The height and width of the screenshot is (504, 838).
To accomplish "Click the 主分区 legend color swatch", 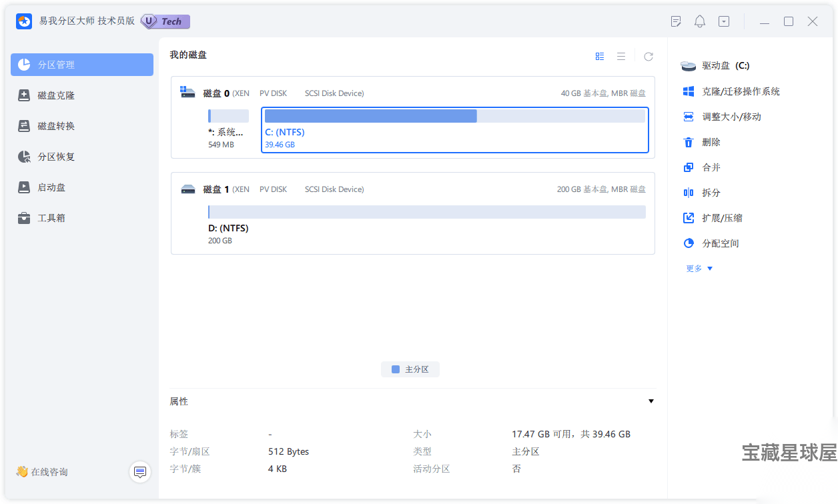I will click(396, 369).
